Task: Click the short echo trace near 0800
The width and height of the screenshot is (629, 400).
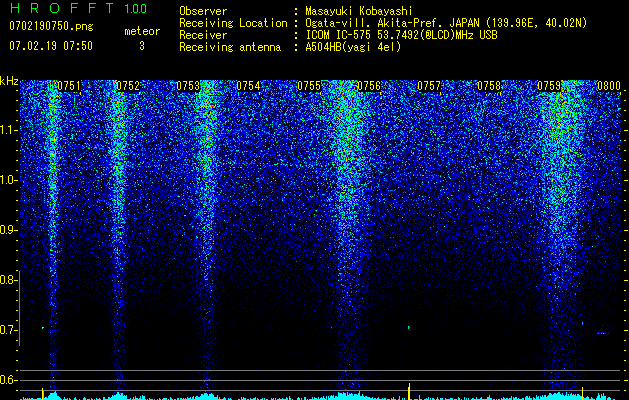Action: [603, 333]
